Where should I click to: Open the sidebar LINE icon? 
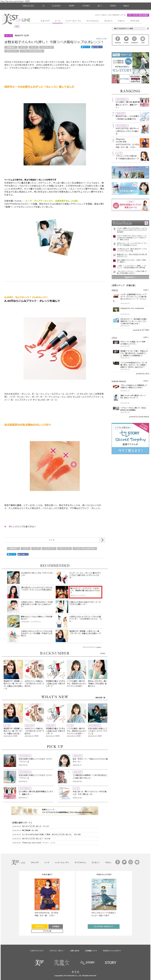[x=143, y=39]
